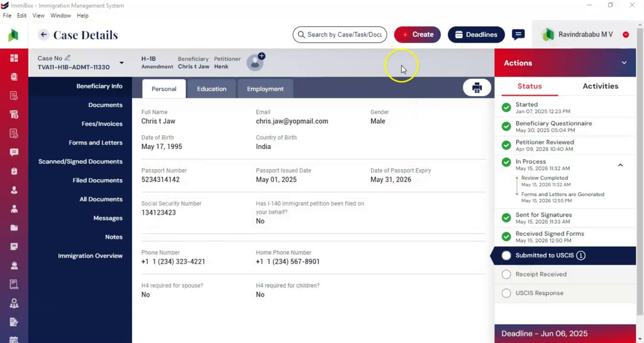Open the folder icon in left sidebar
644x343 pixels.
click(14, 228)
